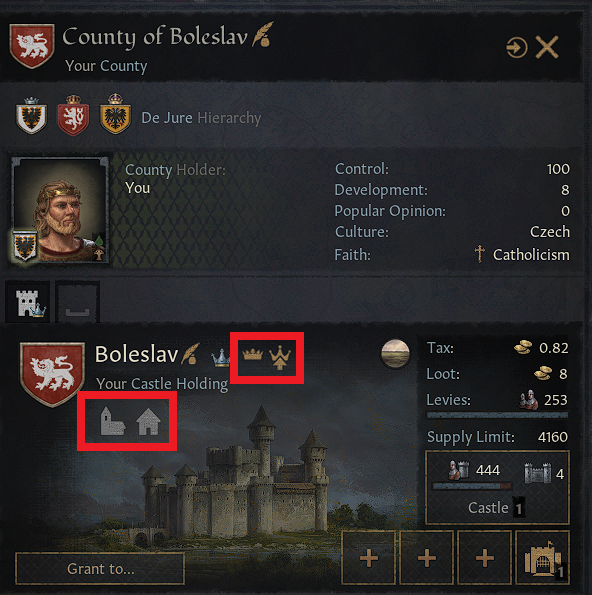Viewport: 592px width, 595px height.
Task: Select the castle holding tab
Action: click(27, 302)
